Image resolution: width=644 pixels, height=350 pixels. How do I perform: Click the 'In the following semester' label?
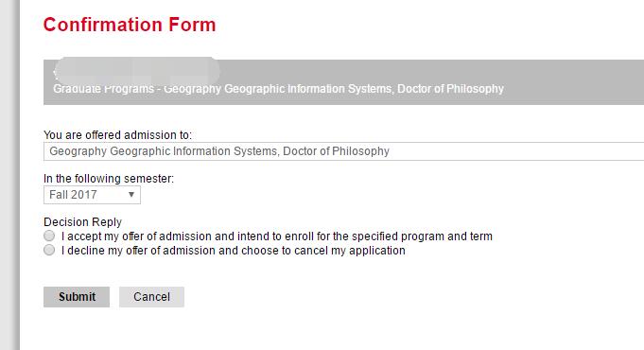pyautogui.click(x=109, y=179)
